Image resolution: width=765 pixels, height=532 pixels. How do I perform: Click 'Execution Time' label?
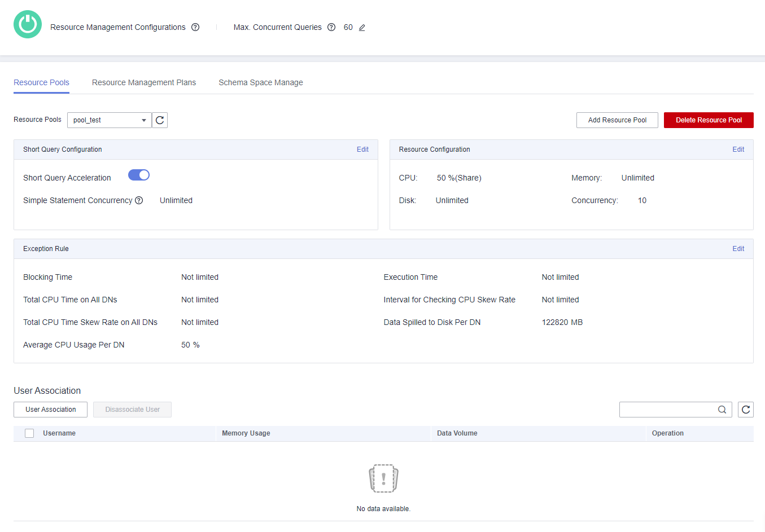point(410,277)
